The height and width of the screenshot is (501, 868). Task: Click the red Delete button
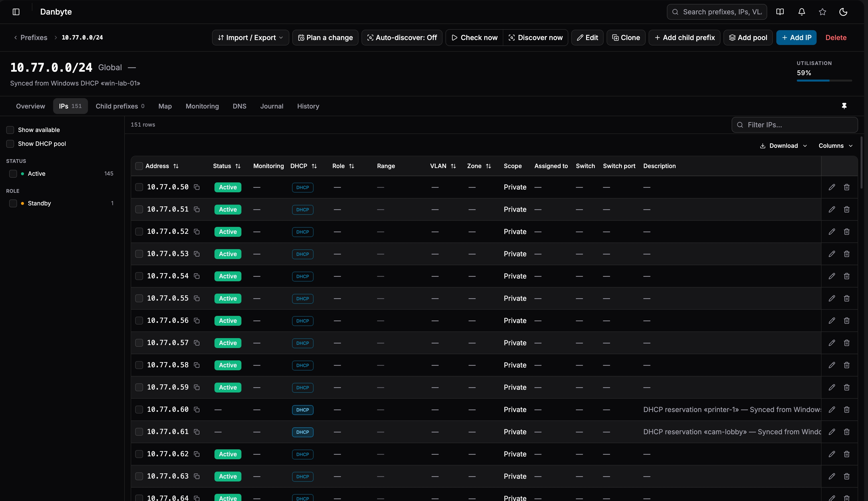click(x=836, y=38)
